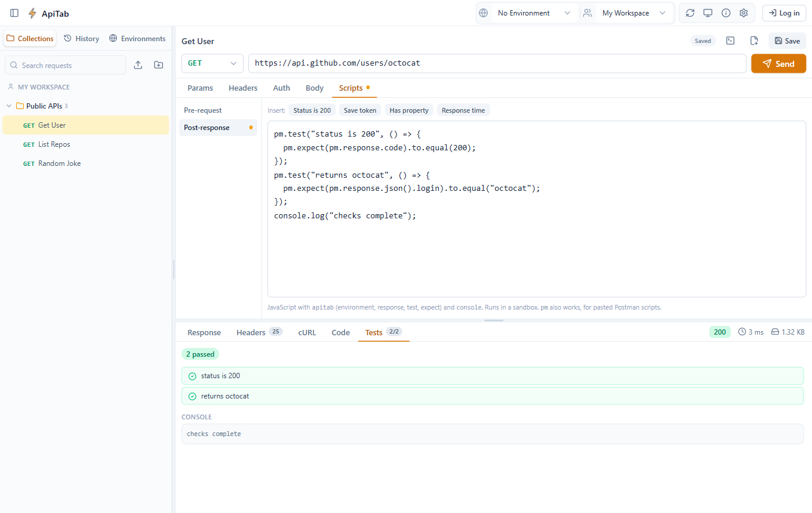Screen dimensions: 812x513
Task: Open the Body tab
Action: 315,88
